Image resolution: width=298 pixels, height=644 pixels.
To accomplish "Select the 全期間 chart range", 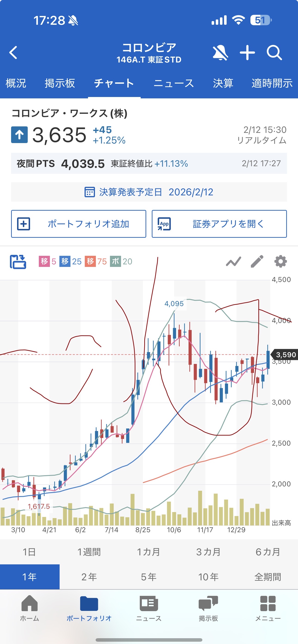I will pyautogui.click(x=268, y=577).
